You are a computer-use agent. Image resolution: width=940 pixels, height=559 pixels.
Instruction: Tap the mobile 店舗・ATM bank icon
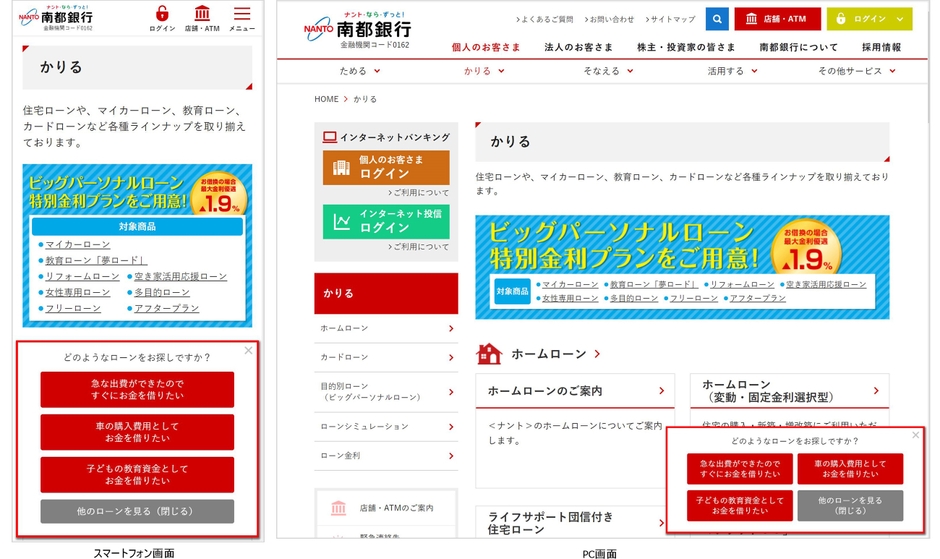coord(202,19)
